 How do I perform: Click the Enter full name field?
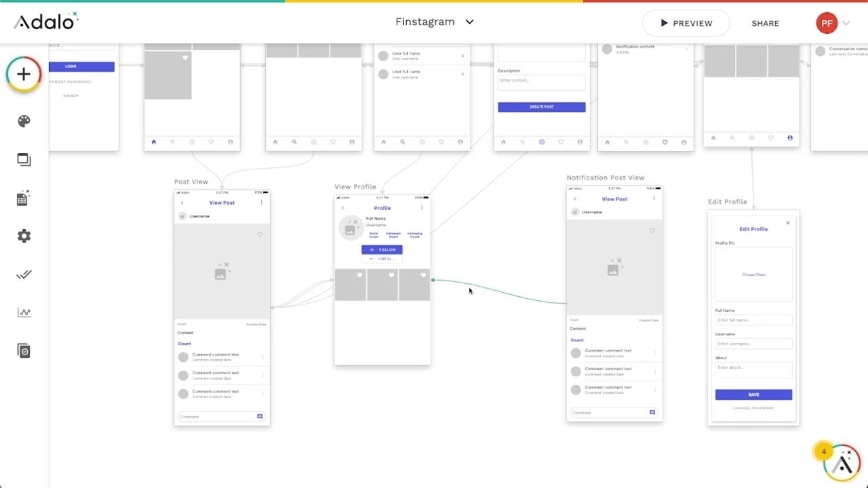[x=753, y=320]
